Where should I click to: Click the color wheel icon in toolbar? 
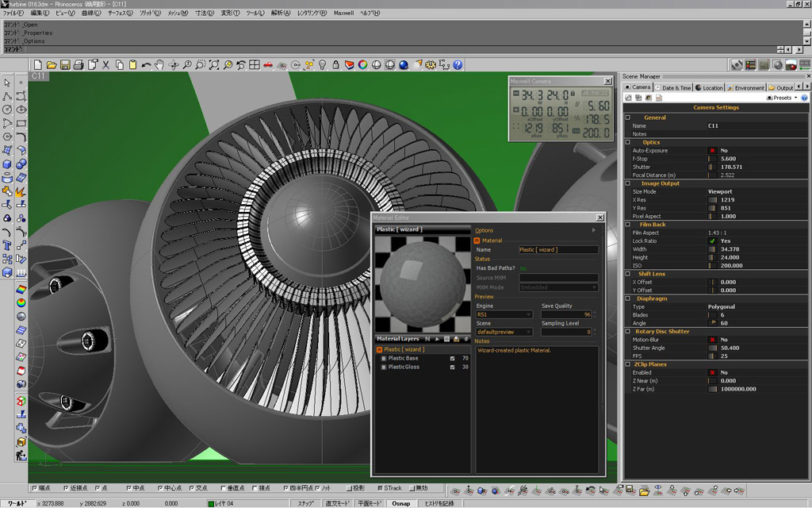362,64
